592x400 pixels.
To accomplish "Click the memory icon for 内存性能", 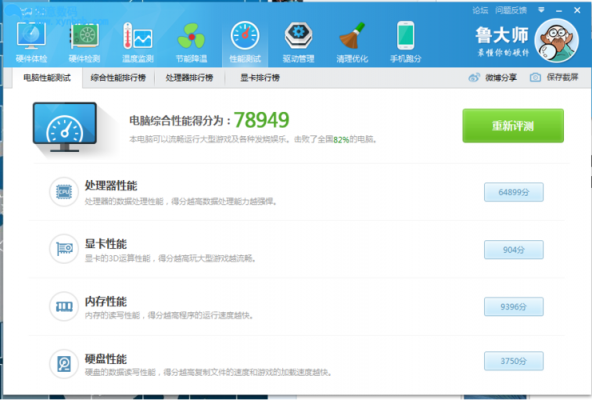I will click(64, 306).
